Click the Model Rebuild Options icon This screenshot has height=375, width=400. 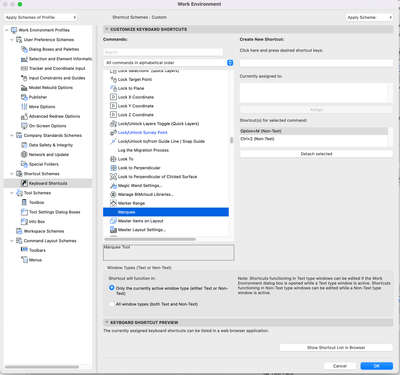[24, 88]
